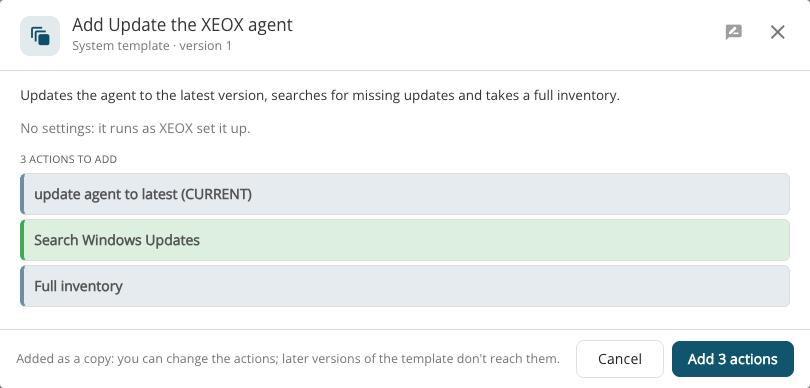The image size is (810, 388).
Task: Click the 3 ACTIONS TO ADD heading
Action: 69,159
